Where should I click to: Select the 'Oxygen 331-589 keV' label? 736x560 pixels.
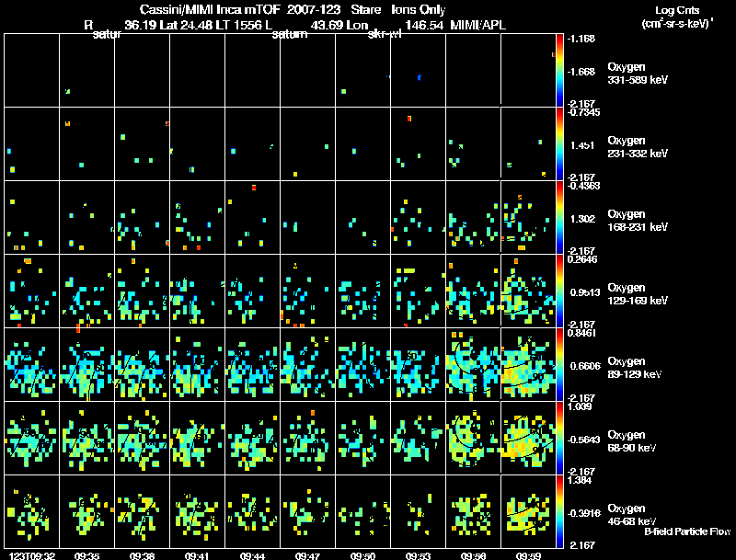(638, 74)
